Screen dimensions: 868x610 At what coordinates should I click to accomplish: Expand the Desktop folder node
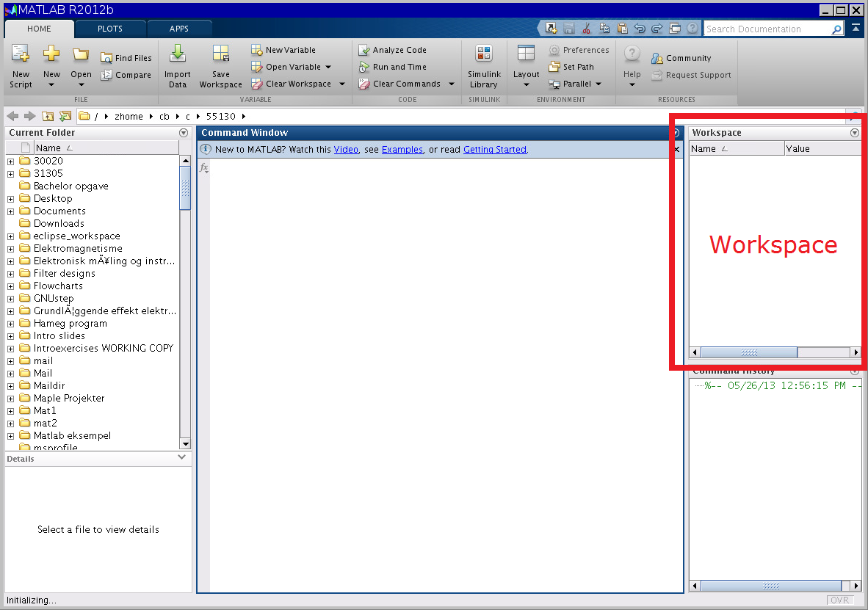click(x=10, y=199)
